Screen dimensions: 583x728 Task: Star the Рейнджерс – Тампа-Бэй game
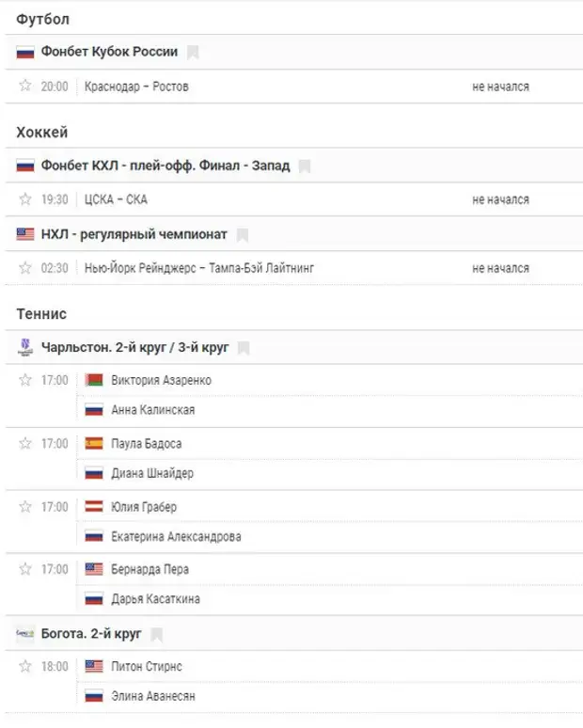(25, 267)
